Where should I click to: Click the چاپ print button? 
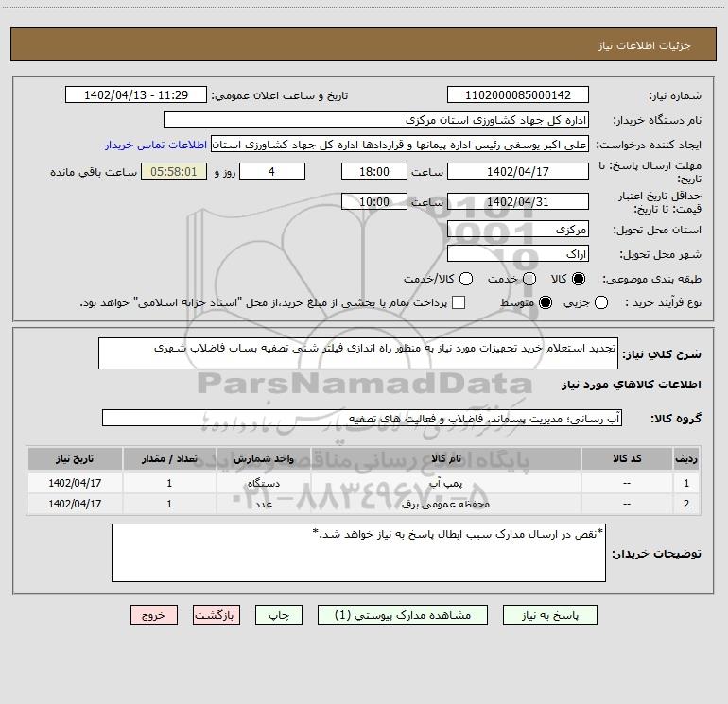coord(279,615)
